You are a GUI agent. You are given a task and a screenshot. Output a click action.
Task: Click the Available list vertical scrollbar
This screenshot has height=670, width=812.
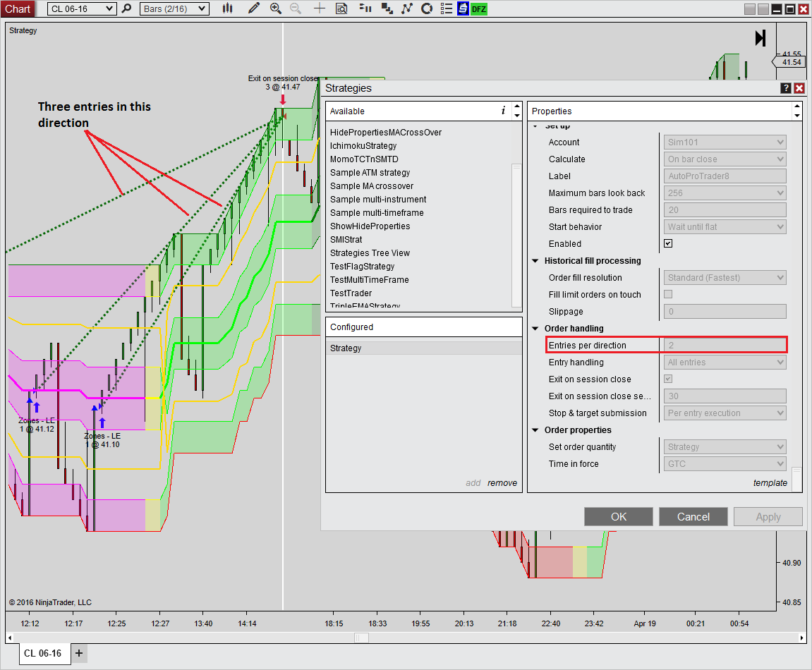coord(516,236)
